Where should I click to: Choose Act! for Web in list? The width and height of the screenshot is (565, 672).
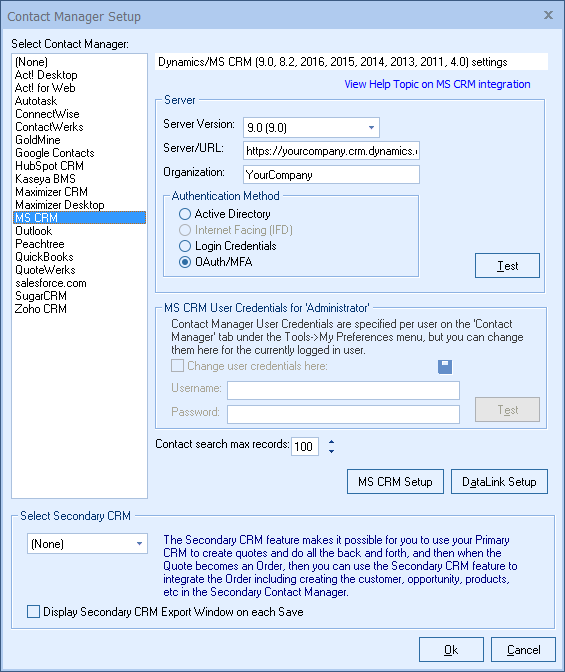click(79, 88)
